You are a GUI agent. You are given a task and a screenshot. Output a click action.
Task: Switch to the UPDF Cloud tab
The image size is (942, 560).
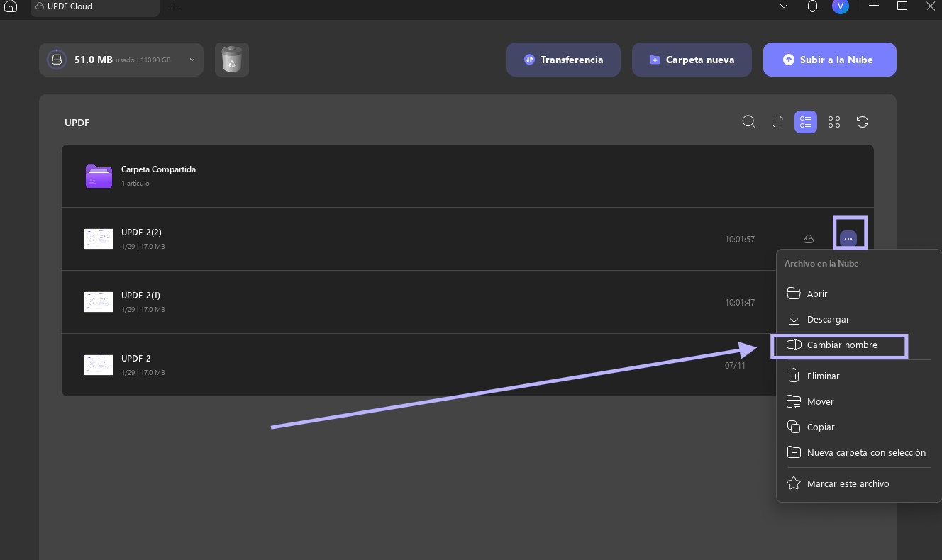point(95,7)
